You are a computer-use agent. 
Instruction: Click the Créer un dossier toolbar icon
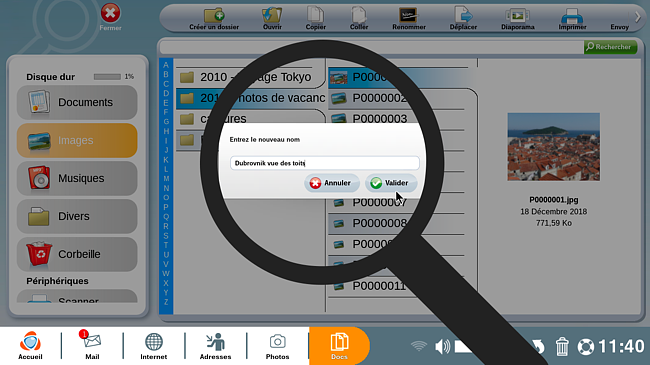(214, 16)
